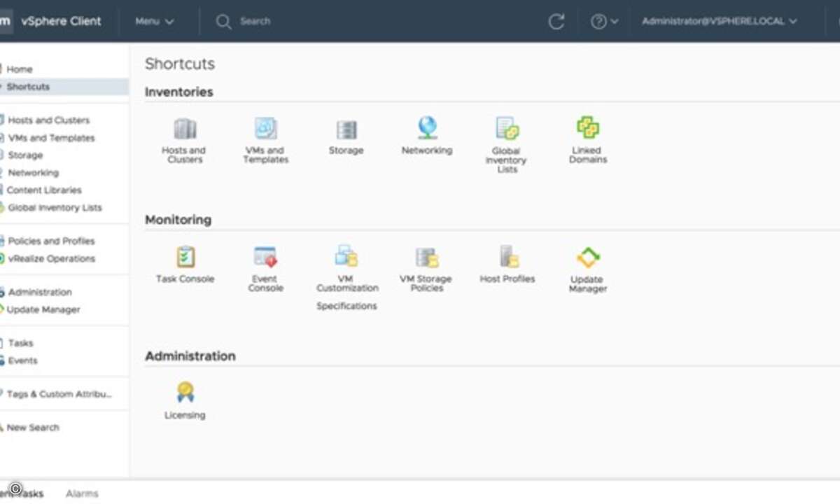Open Events in the sidebar

(23, 361)
